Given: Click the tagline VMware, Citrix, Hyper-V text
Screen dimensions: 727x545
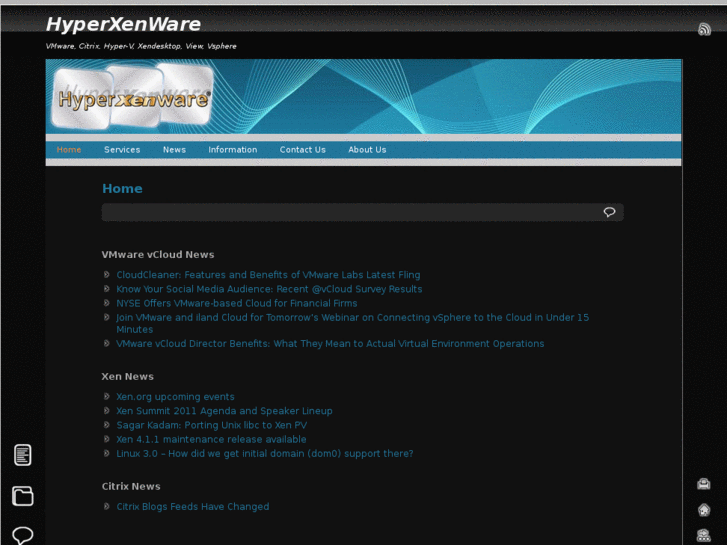Looking at the screenshot, I should click(141, 46).
